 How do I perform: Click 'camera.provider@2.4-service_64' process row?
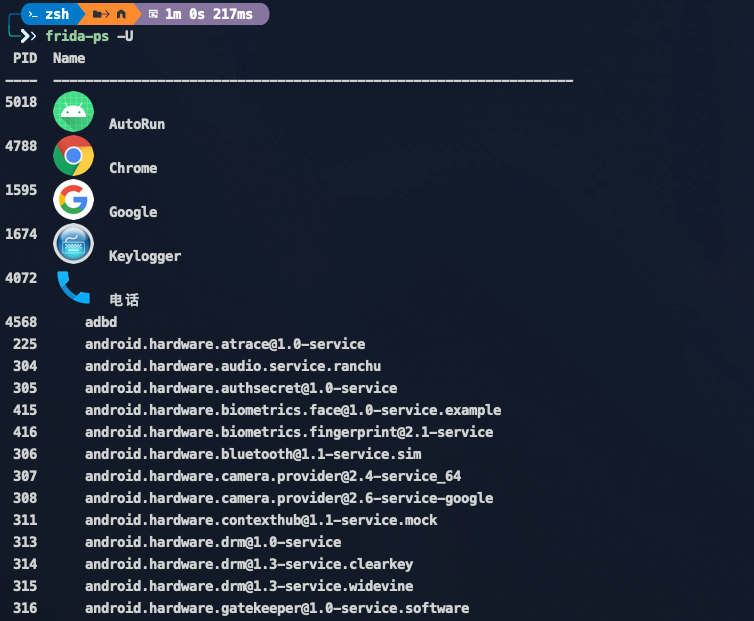(x=273, y=476)
